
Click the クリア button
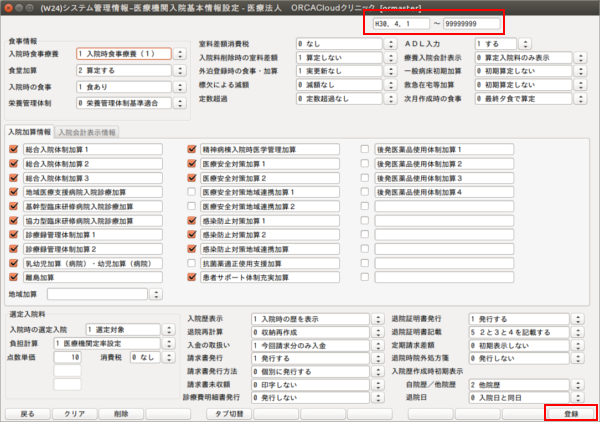(75, 411)
